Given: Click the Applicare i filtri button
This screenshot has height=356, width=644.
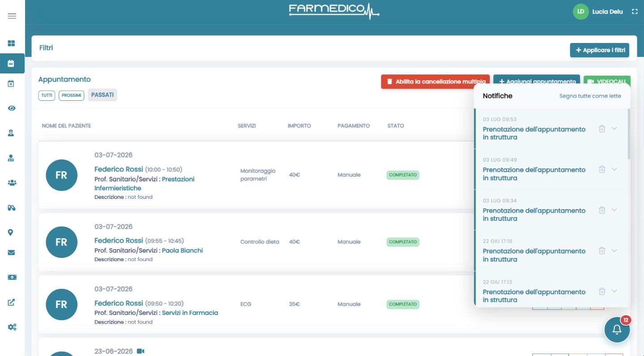Looking at the screenshot, I should pos(600,50).
